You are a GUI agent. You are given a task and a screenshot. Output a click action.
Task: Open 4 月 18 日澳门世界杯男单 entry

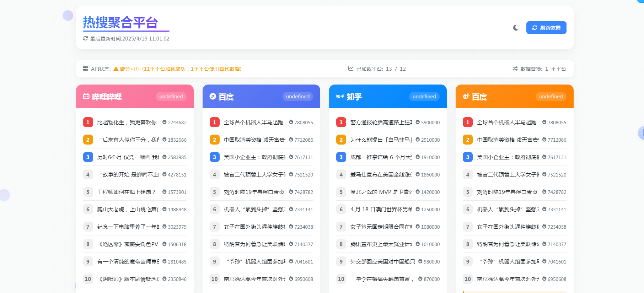(381, 209)
